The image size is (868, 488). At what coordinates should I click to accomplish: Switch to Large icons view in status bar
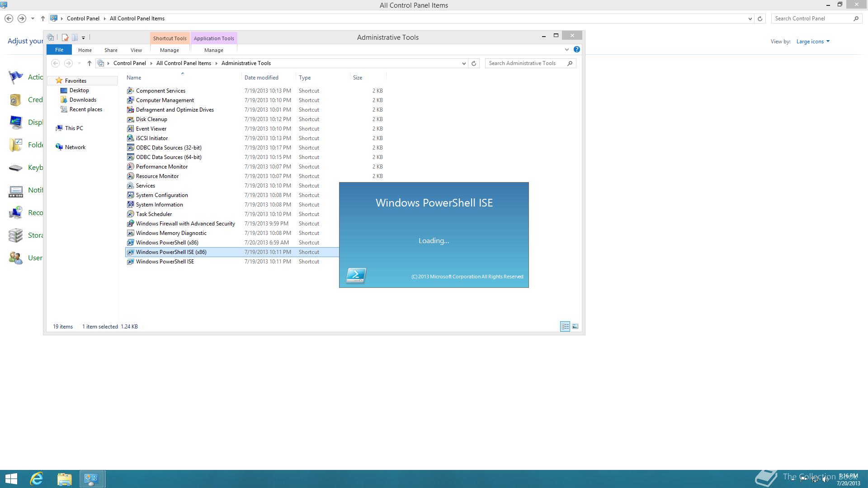coord(575,326)
